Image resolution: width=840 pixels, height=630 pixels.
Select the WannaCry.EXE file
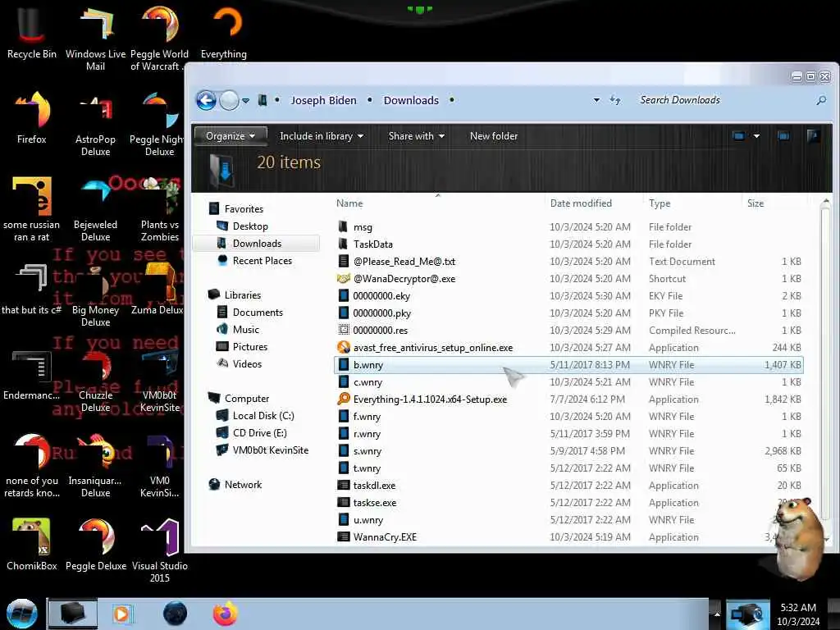pyautogui.click(x=568, y=536)
